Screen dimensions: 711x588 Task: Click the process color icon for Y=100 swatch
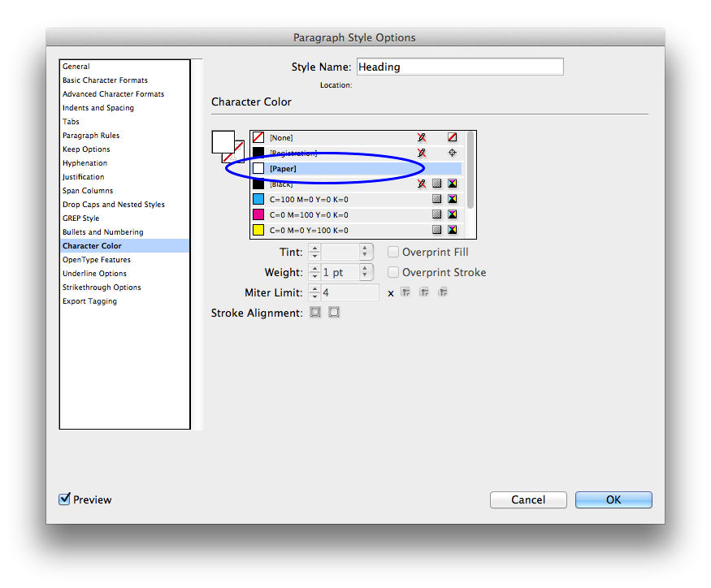[436, 230]
